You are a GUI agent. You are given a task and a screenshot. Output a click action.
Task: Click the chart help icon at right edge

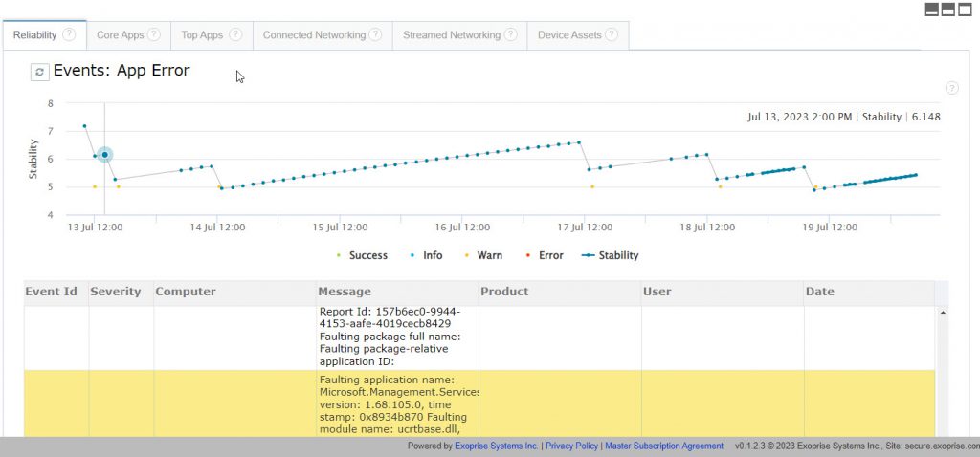pyautogui.click(x=951, y=88)
